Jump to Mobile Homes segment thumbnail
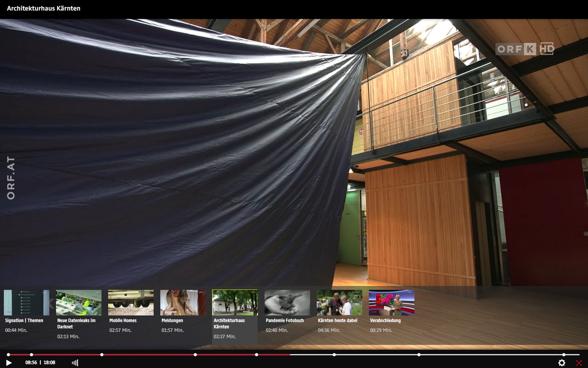The image size is (588, 368). pyautogui.click(x=131, y=302)
